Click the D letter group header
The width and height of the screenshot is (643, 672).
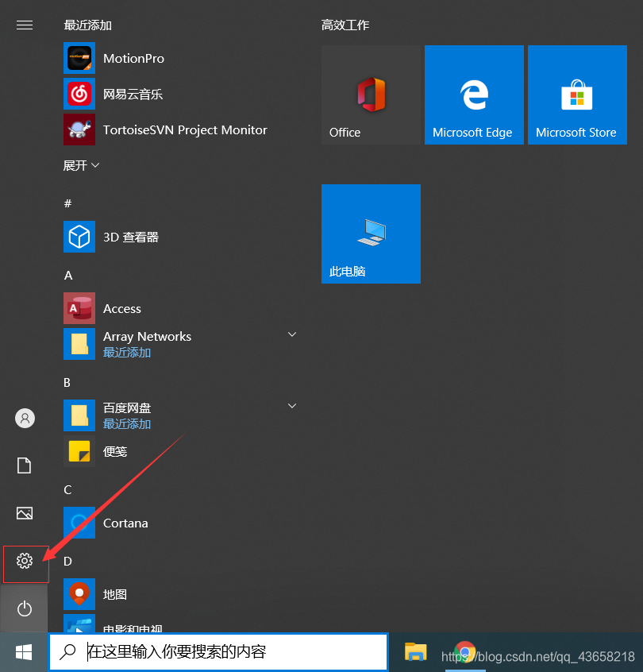tap(67, 561)
